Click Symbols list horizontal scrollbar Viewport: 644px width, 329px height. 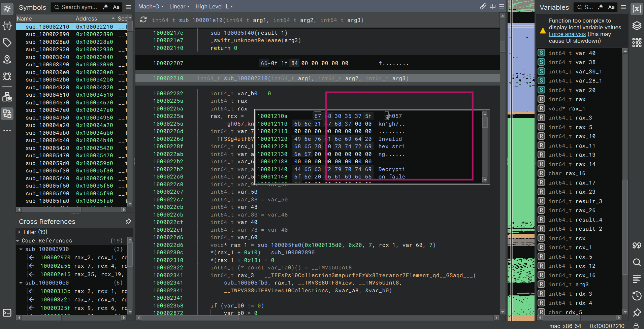click(71, 209)
